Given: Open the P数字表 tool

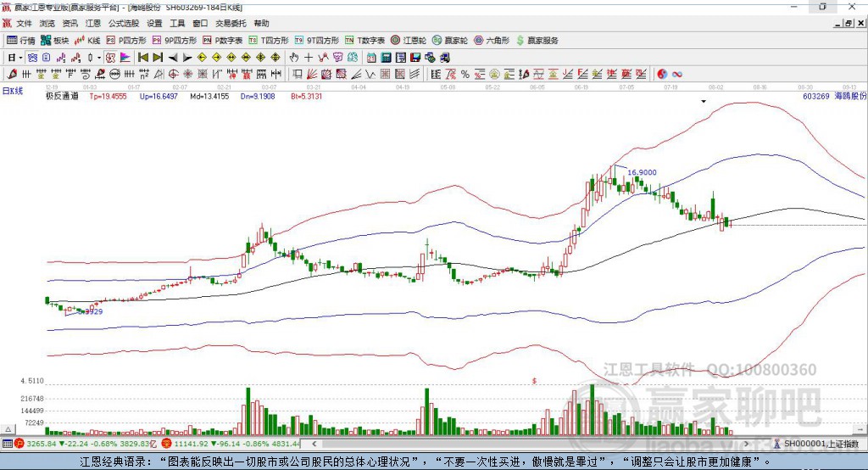Looking at the screenshot, I should [x=223, y=41].
